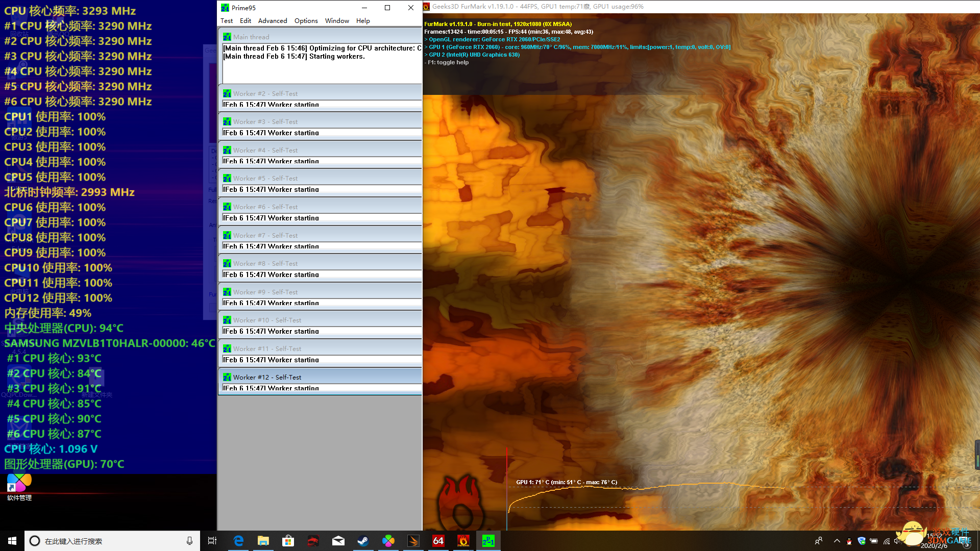Launch Microsoft Store taskbar icon
Viewport: 980px width, 551px height.
coord(288,541)
